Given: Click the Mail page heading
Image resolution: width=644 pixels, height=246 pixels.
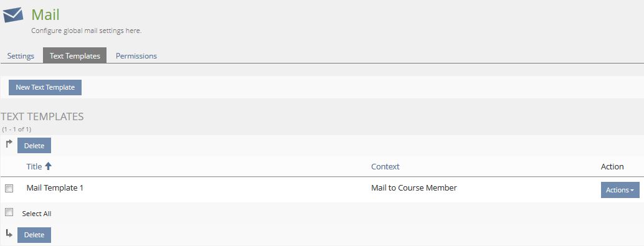Looking at the screenshot, I should (45, 15).
